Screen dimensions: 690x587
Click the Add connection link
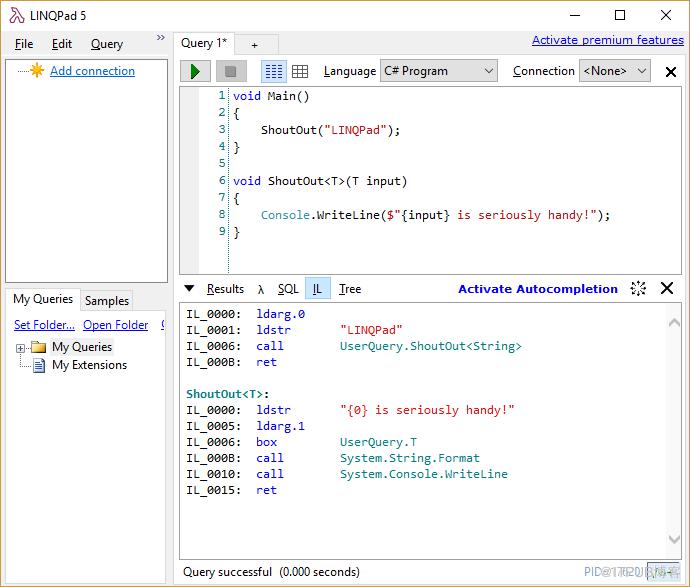[x=92, y=71]
